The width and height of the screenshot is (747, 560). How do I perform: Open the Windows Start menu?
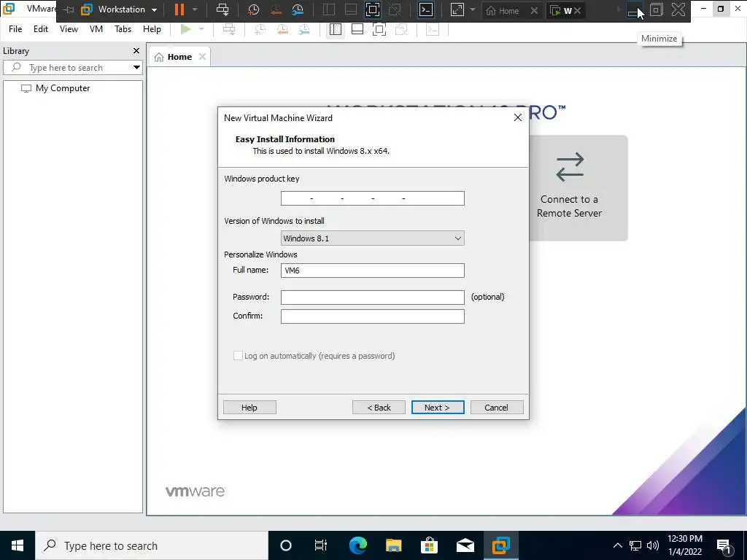[x=18, y=545]
